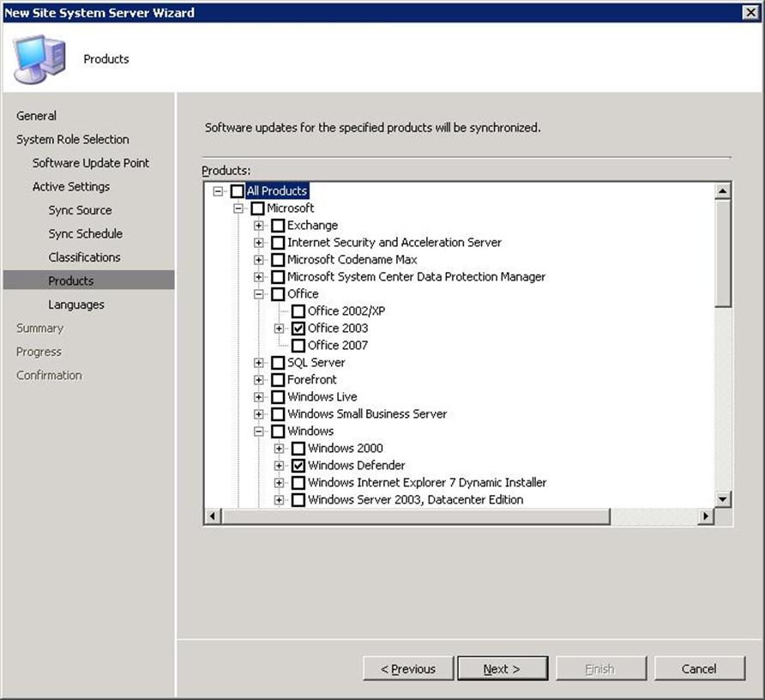Viewport: 765px width, 700px height.
Task: Check the Office 2007 checkbox
Action: (x=298, y=346)
